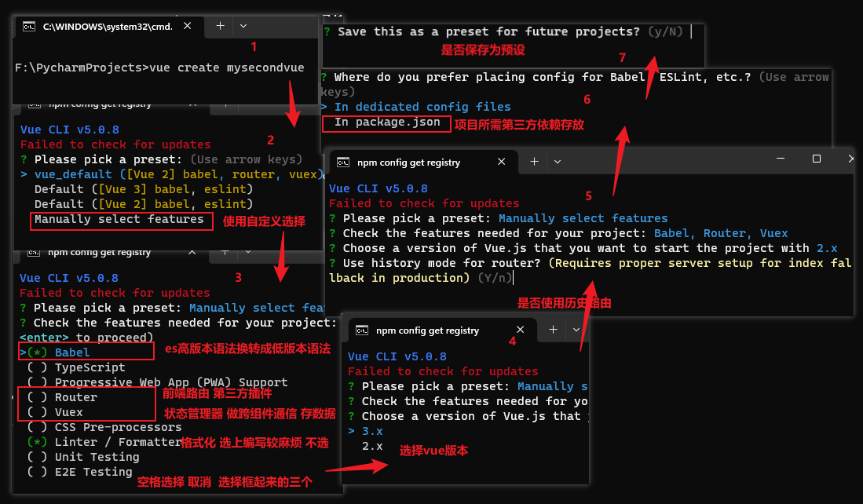The image size is (863, 504).
Task: Close the C:\WINDOWS\system32\cmd tab
Action: (187, 26)
